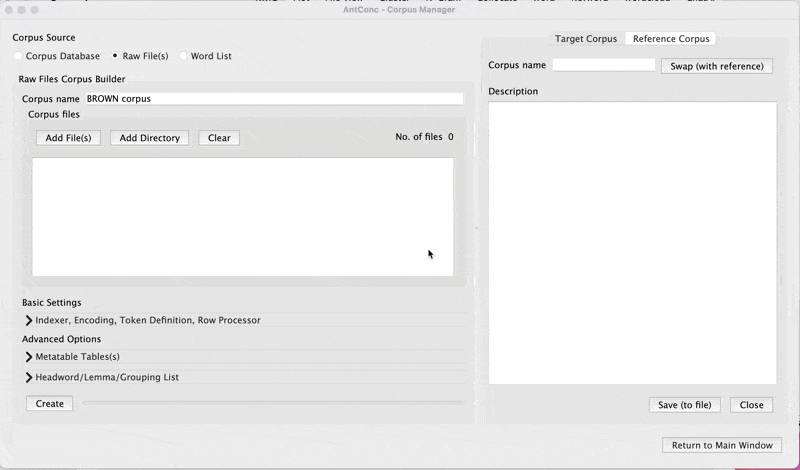Clear the corpus files list
800x470 pixels.
tap(219, 138)
